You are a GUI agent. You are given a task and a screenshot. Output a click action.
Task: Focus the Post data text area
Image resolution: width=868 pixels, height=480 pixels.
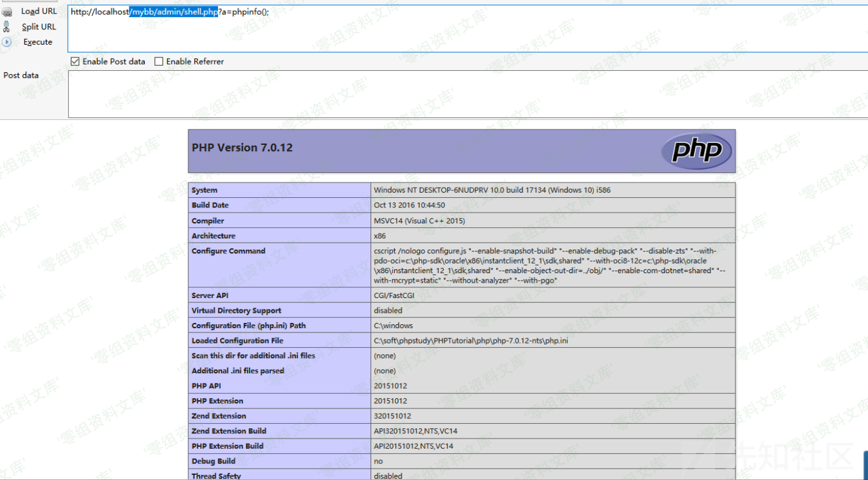click(446, 94)
